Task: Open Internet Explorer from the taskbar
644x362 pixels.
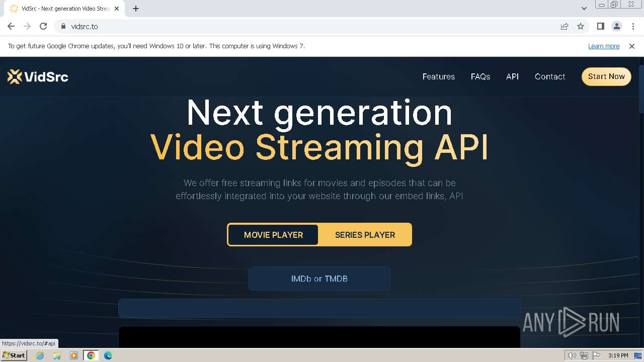Action: pos(40,355)
